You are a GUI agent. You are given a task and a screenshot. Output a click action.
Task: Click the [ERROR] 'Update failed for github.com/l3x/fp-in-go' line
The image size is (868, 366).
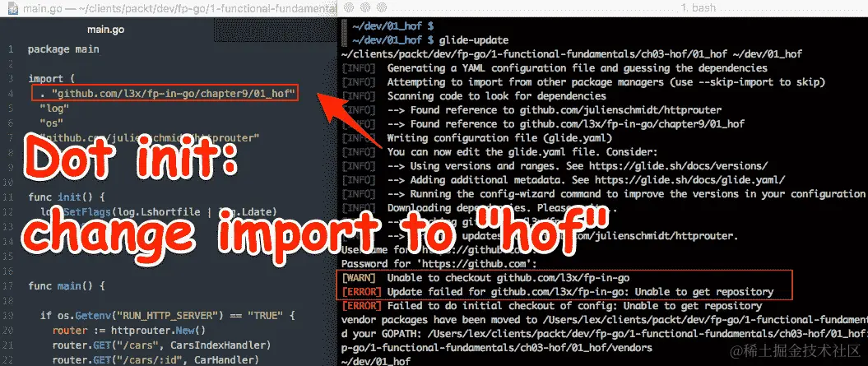pos(558,292)
